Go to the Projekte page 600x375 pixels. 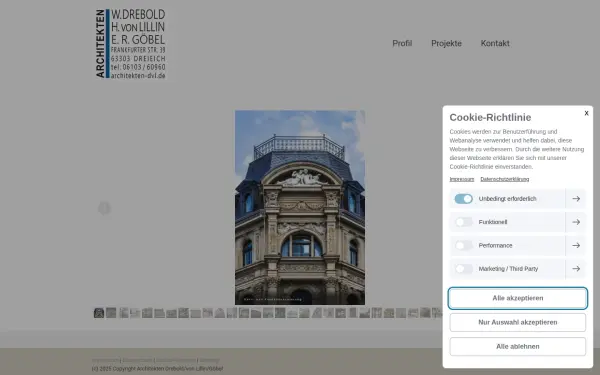coord(446,43)
